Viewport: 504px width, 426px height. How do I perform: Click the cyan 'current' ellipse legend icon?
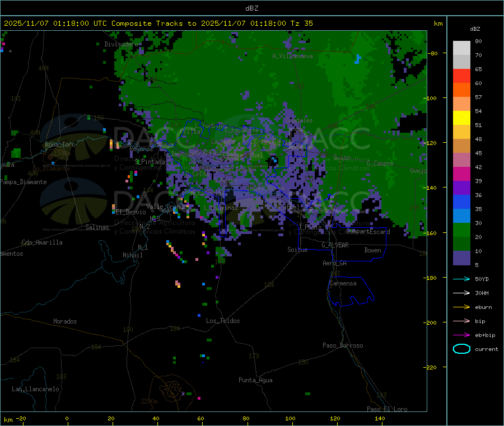click(x=461, y=349)
